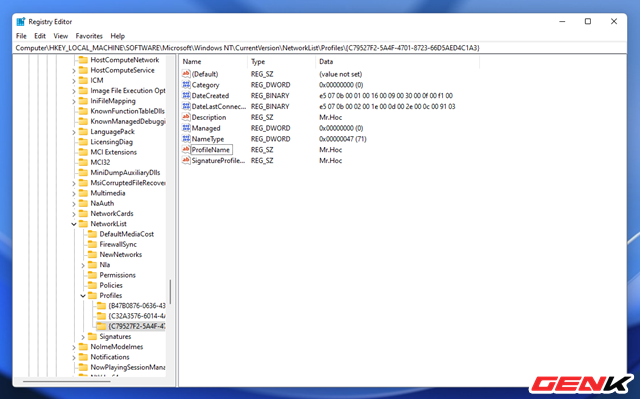Click the NewNetworks folder icon

coord(93,255)
